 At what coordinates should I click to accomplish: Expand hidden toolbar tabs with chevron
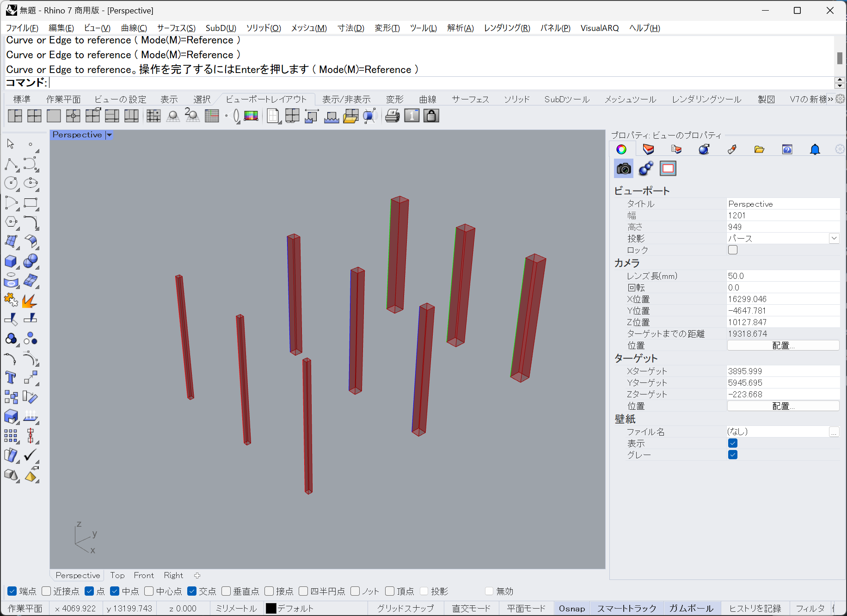(830, 99)
